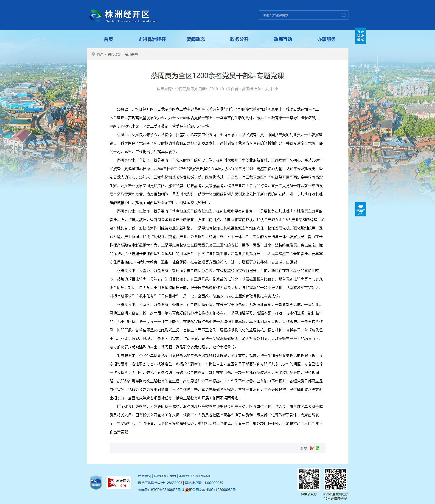This screenshot has height=504, width=435.
Task: Click the 政府网站找错 badge
Action: (119, 483)
